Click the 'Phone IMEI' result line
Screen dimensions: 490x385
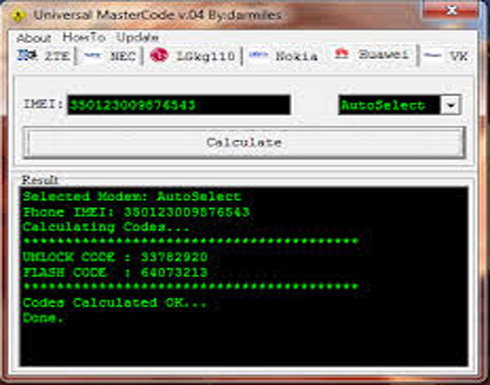pyautogui.click(x=136, y=212)
